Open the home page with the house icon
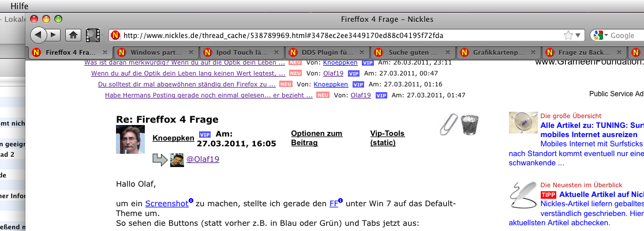The height and width of the screenshot is (231, 644). 73,35
